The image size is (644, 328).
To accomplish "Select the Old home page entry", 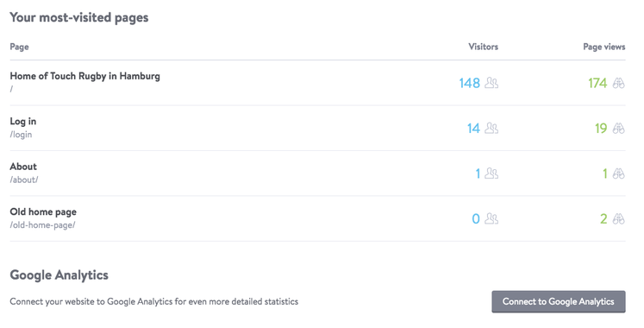I will [x=43, y=212].
